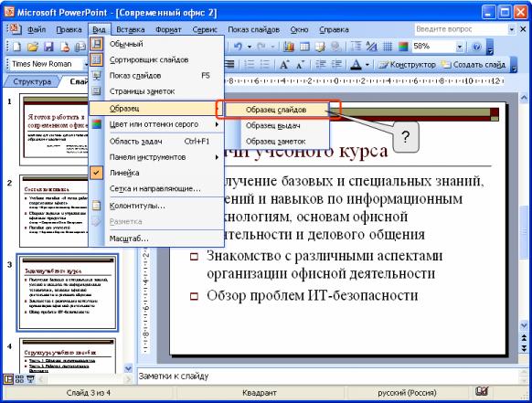Click the Font Color letter A icon
This screenshot has width=532, height=403.
(x=356, y=64)
